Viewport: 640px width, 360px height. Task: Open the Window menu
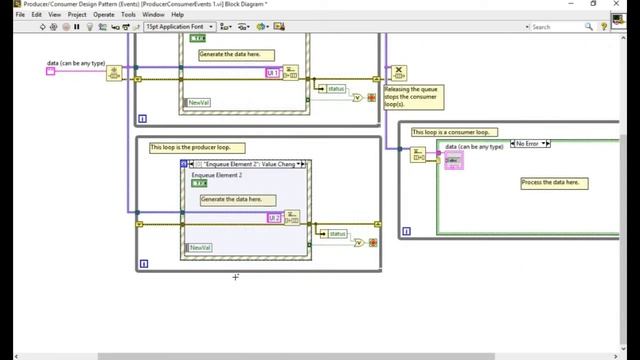pos(153,15)
